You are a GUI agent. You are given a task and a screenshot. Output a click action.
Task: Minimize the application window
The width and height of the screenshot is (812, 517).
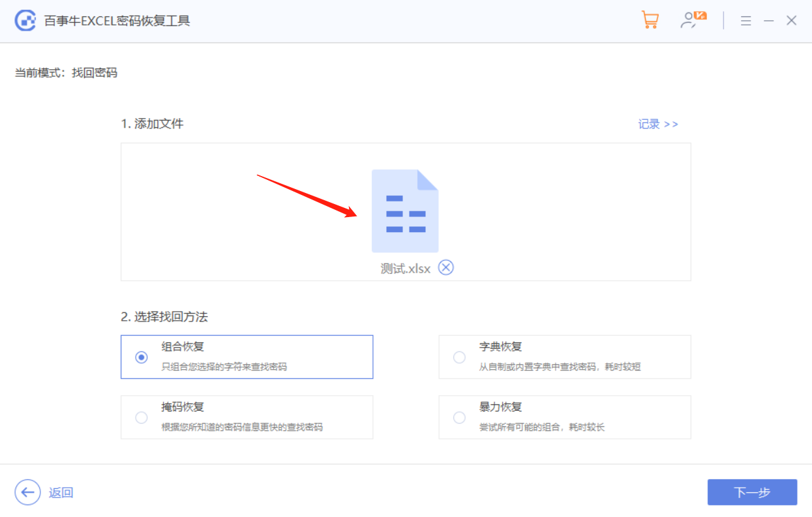[x=768, y=20]
